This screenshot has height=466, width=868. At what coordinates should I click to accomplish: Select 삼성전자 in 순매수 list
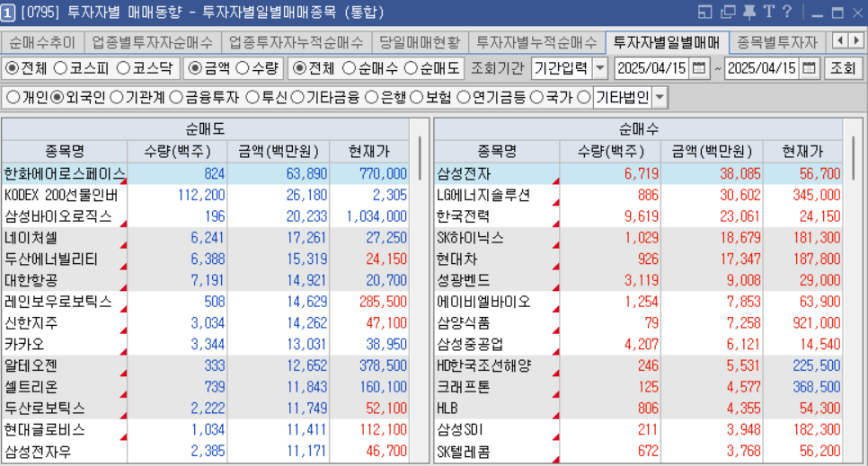pos(464,174)
